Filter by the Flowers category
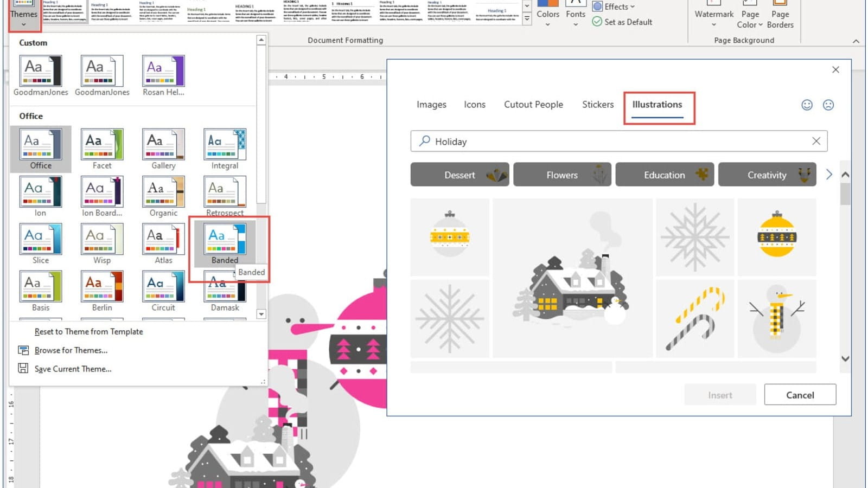Viewport: 868px width, 488px height. point(562,175)
